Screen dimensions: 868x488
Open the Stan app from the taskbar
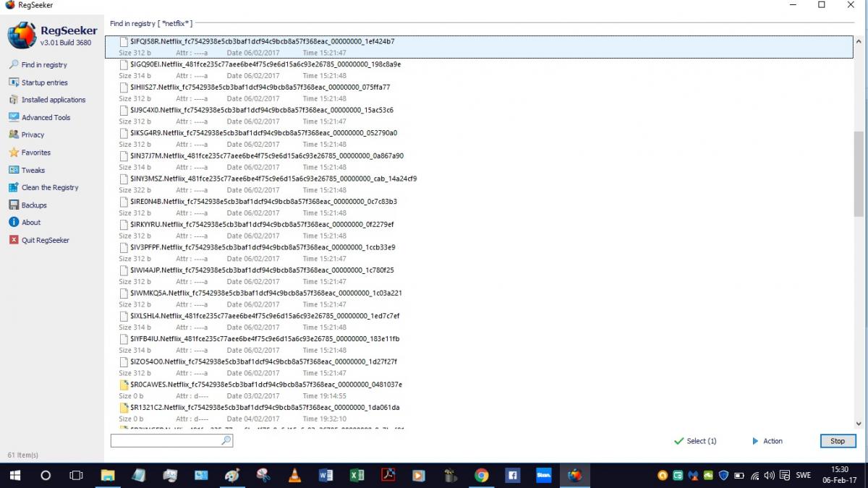coord(543,476)
